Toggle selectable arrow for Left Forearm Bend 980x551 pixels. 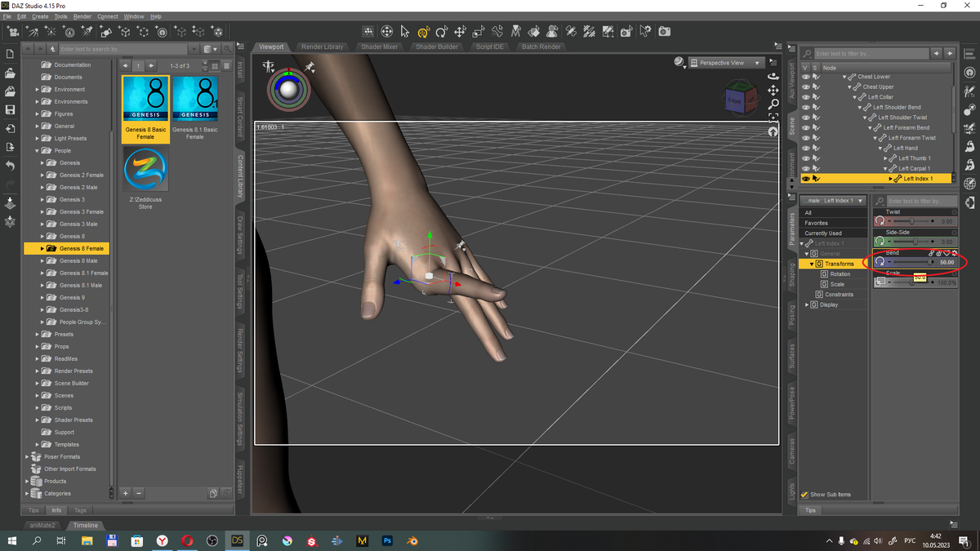(x=815, y=127)
